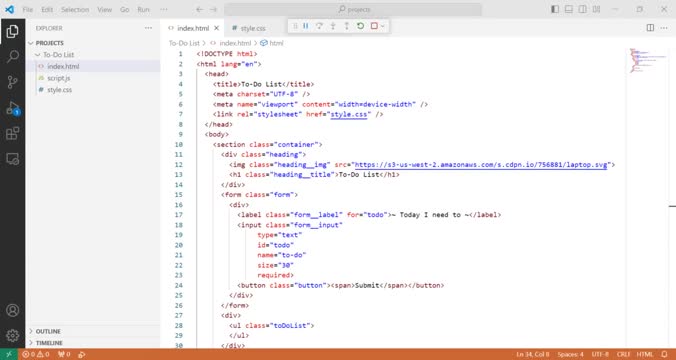
Task: Open the Search view in activity bar
Action: tap(13, 56)
